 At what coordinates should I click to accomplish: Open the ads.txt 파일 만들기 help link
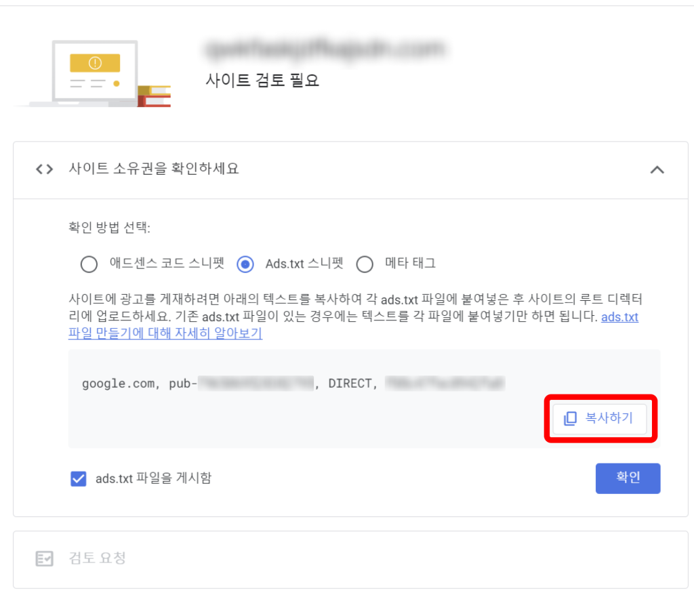pos(165,333)
